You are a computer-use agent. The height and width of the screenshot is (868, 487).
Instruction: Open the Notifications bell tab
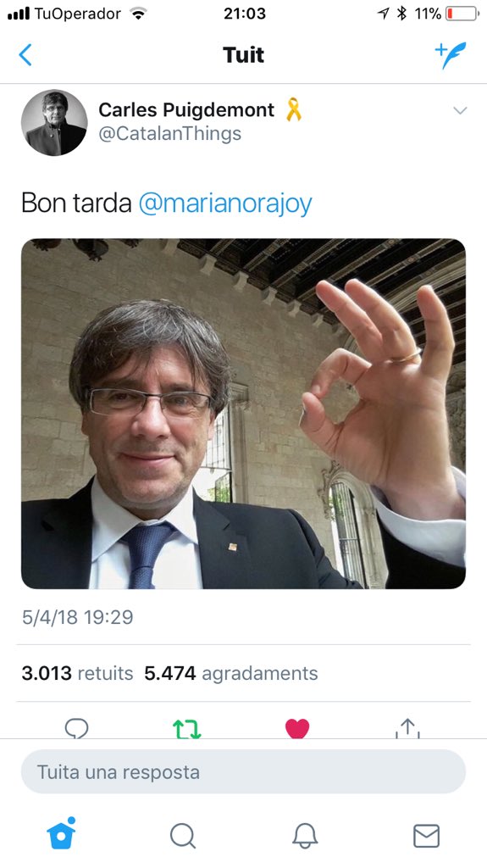(x=305, y=835)
